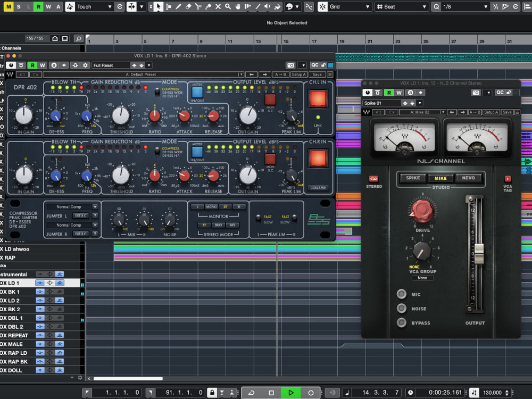Select the NEVO console type

[x=469, y=178]
